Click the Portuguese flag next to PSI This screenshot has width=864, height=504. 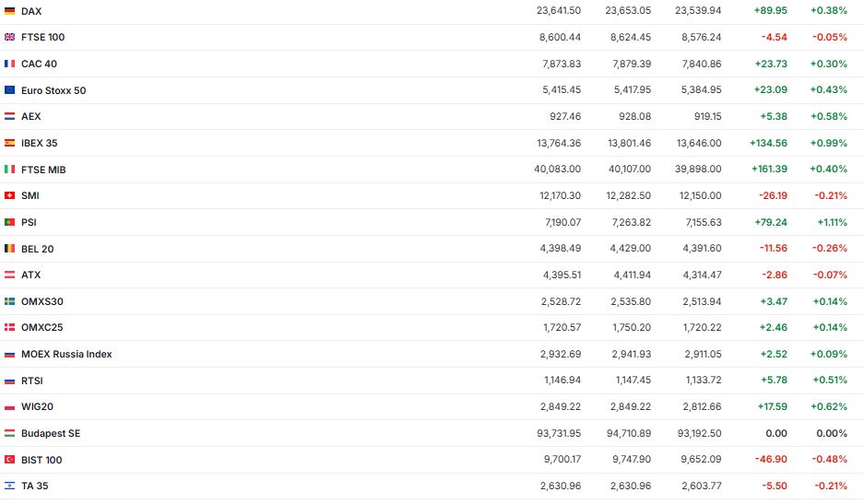(x=10, y=222)
